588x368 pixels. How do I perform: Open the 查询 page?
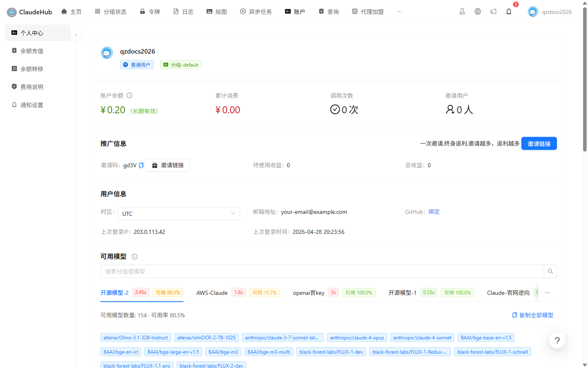tap(329, 12)
